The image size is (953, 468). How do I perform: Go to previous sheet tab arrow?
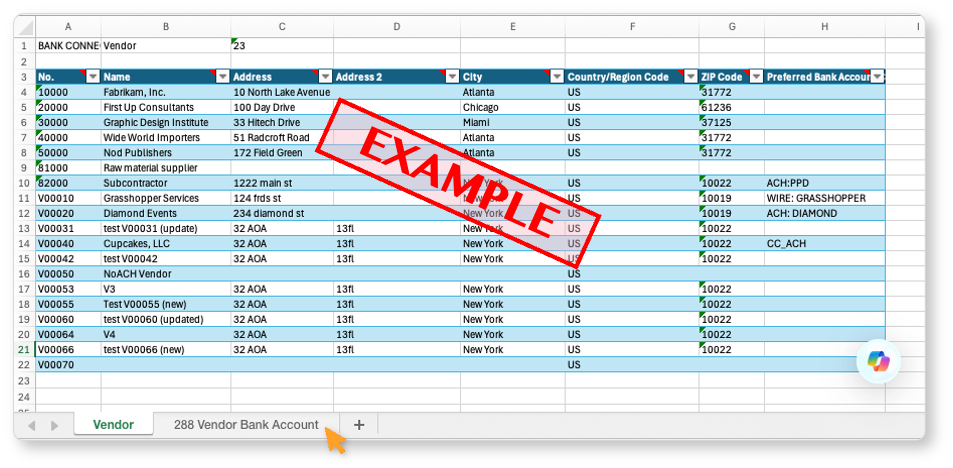pyautogui.click(x=32, y=425)
